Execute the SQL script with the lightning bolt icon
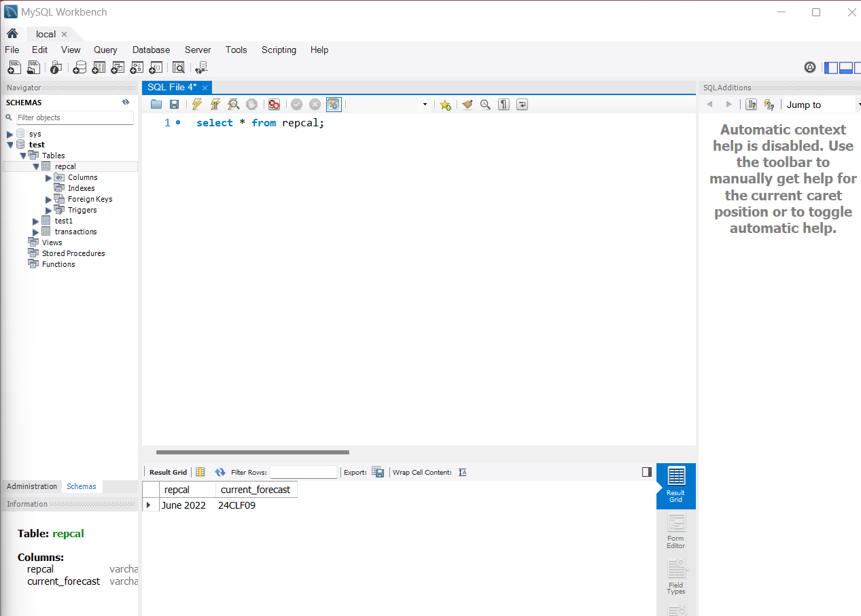Screen dimensions: 861x616 [x=197, y=105]
